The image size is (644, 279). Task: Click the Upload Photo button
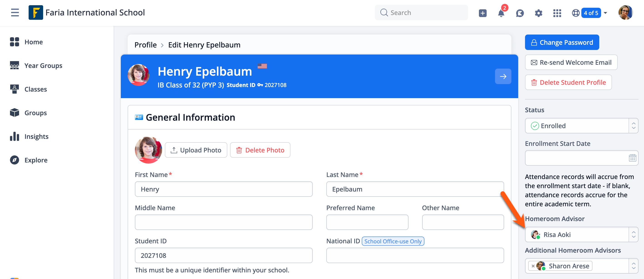(x=196, y=150)
